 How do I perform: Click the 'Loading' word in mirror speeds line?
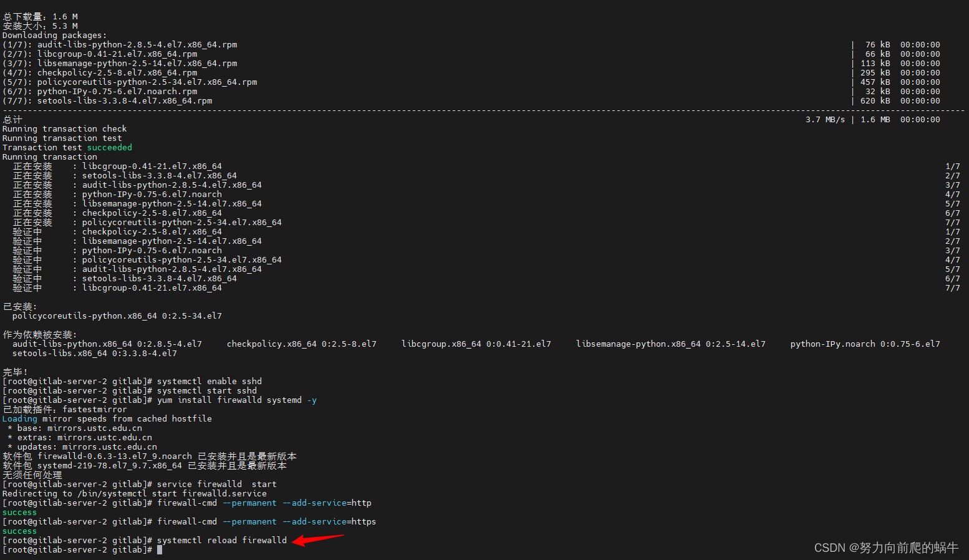(x=20, y=419)
